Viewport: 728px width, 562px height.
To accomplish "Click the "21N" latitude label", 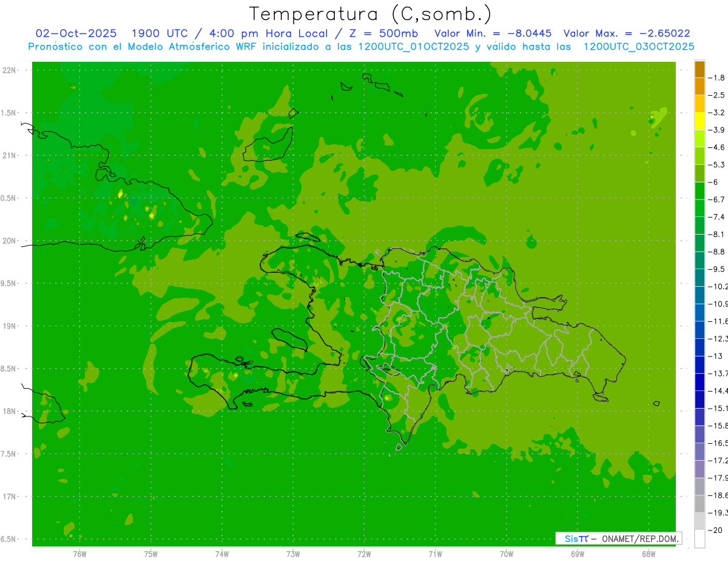I will (x=9, y=155).
